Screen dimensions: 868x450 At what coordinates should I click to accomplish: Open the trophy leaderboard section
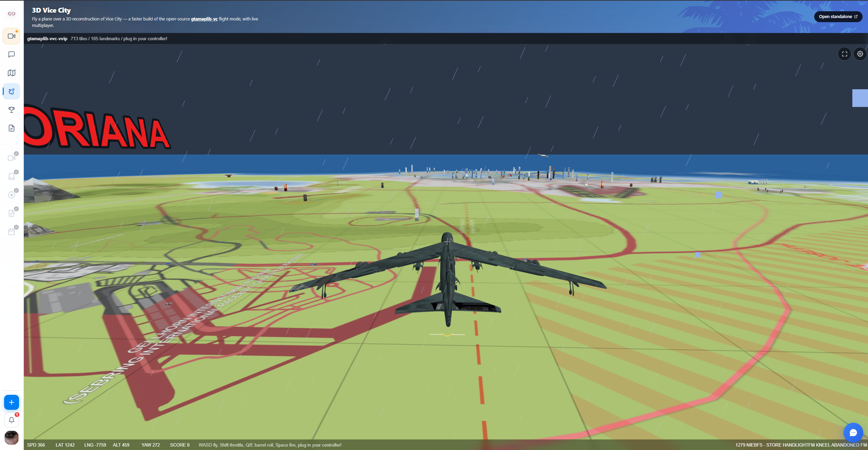12,110
